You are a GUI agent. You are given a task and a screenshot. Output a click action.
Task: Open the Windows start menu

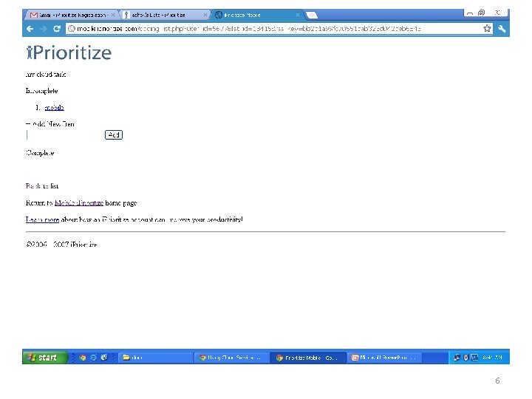45,358
